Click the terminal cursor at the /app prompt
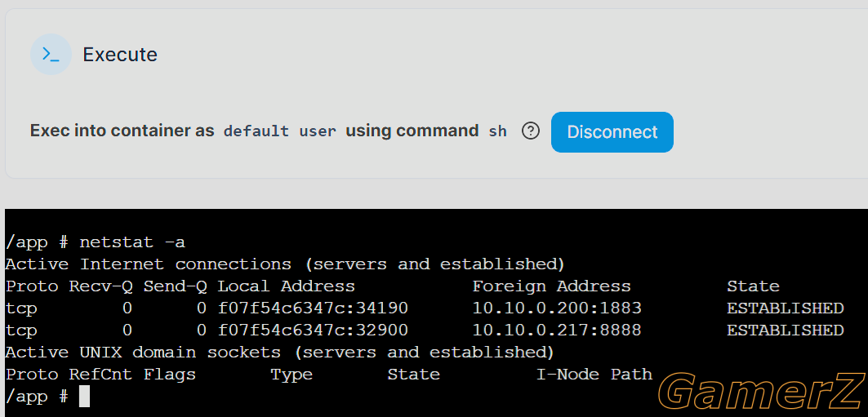Image resolution: width=868 pixels, height=417 pixels. [84, 397]
